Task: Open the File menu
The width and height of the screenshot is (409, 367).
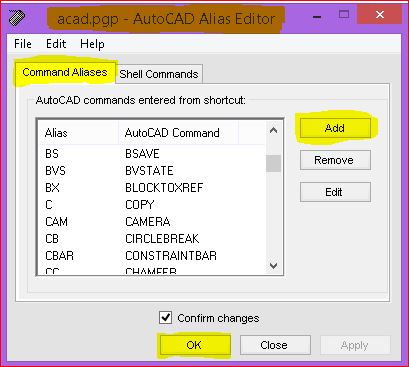Action: coord(23,44)
